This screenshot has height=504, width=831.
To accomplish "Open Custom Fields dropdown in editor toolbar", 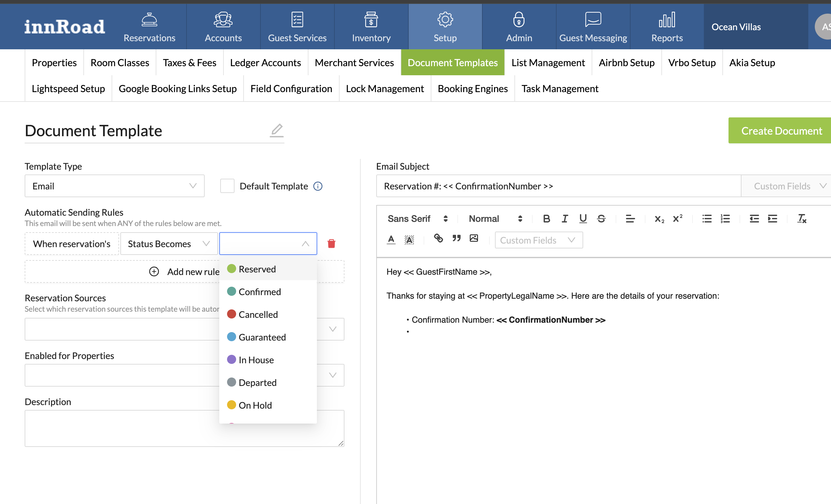I will coord(538,240).
